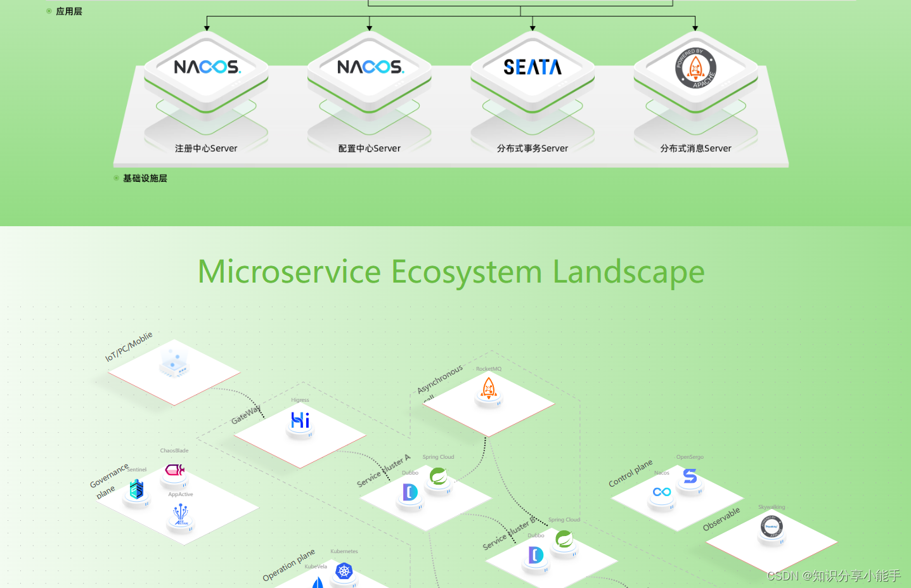Click the 注册中心Server label
Viewport: 911px width, 588px height.
tap(206, 148)
